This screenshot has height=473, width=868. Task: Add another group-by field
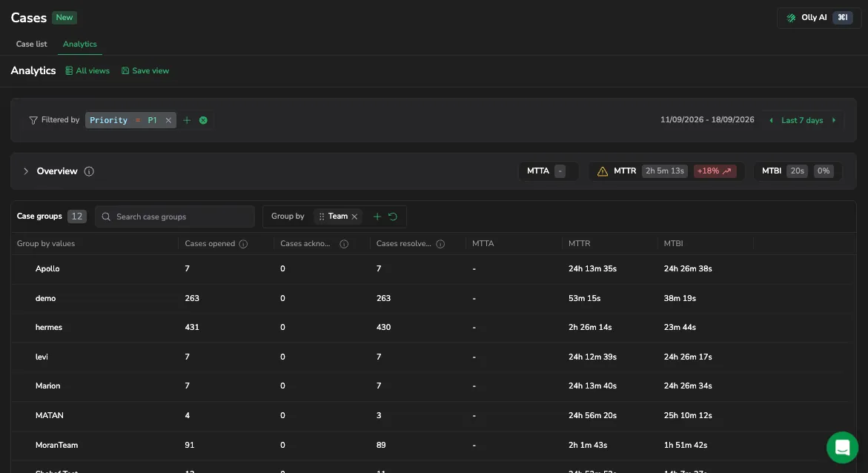pyautogui.click(x=377, y=216)
